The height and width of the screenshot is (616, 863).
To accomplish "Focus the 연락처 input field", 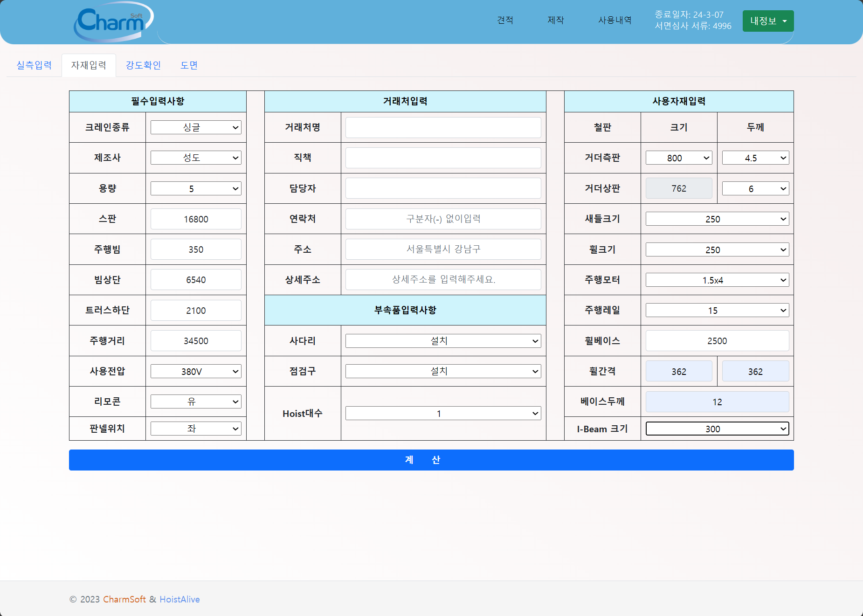I will [x=442, y=219].
